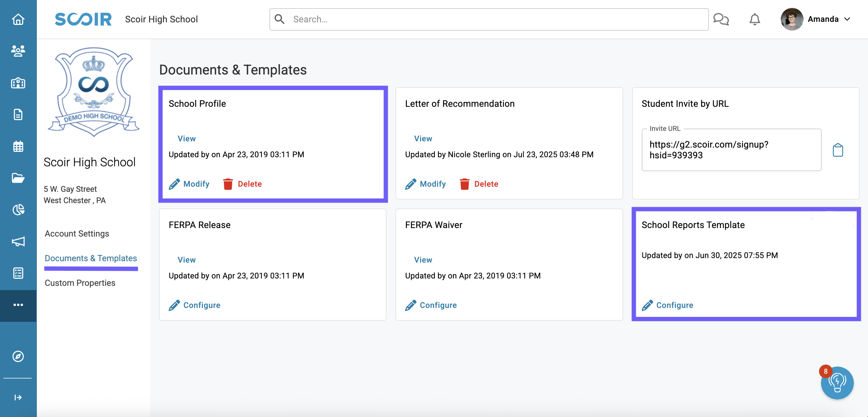The height and width of the screenshot is (417, 868).
Task: Expand the sidebar with arrow icon
Action: (x=18, y=397)
